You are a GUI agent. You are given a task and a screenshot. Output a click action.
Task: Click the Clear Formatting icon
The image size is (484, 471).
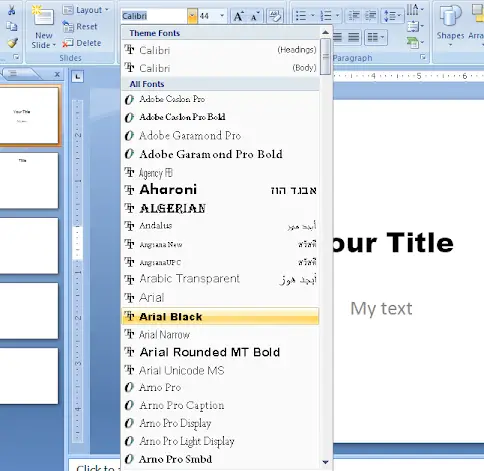coord(275,16)
